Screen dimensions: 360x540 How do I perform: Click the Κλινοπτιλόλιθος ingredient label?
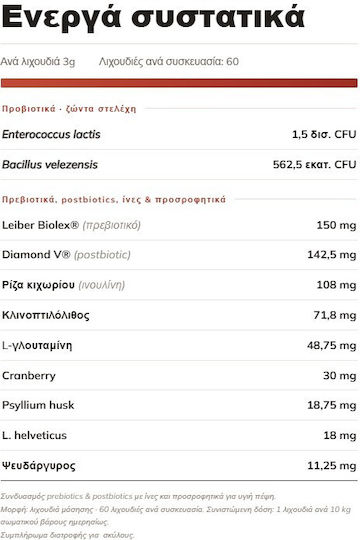[46, 315]
